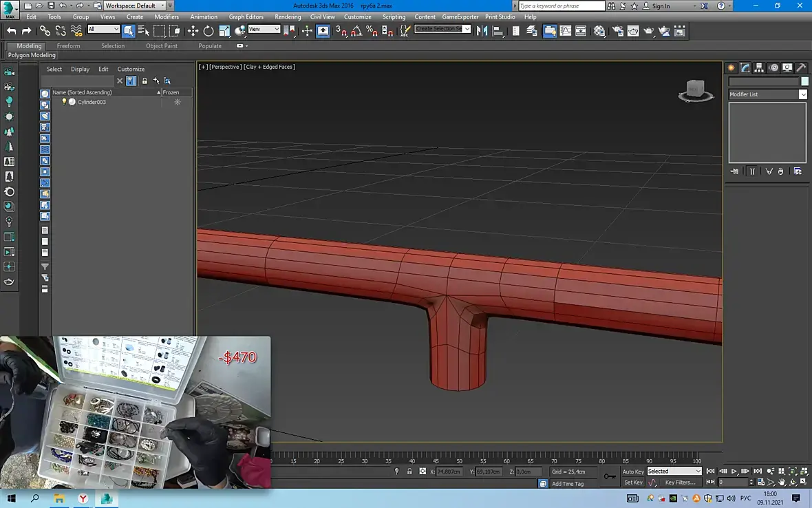Screen dimensions: 812x508
Task: Open the Hierarchy command panel tab
Action: tap(759, 67)
